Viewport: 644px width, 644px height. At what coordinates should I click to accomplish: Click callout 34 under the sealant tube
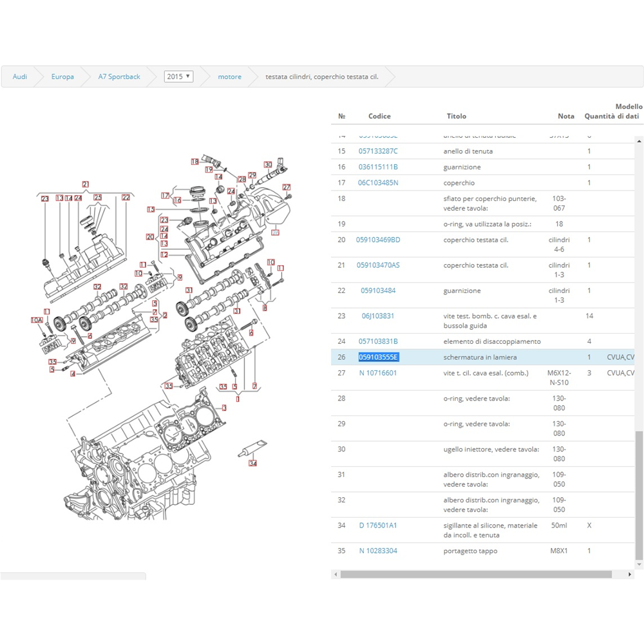tap(252, 463)
